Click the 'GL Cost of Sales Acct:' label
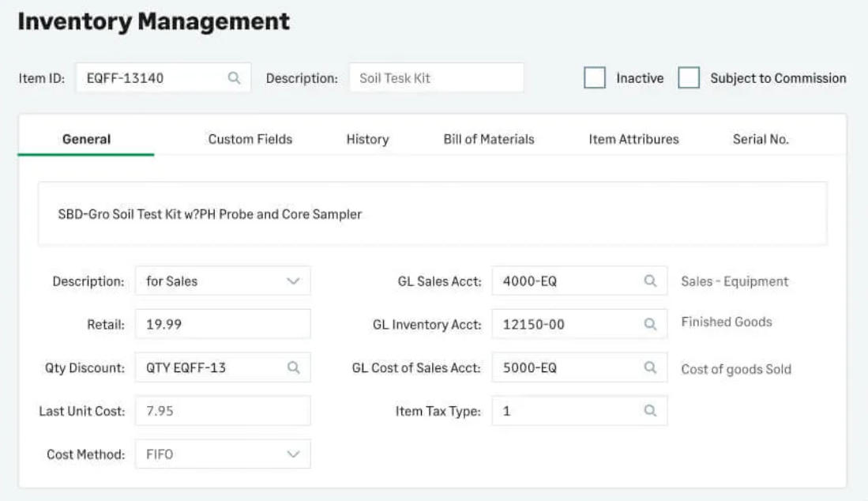 tap(416, 368)
